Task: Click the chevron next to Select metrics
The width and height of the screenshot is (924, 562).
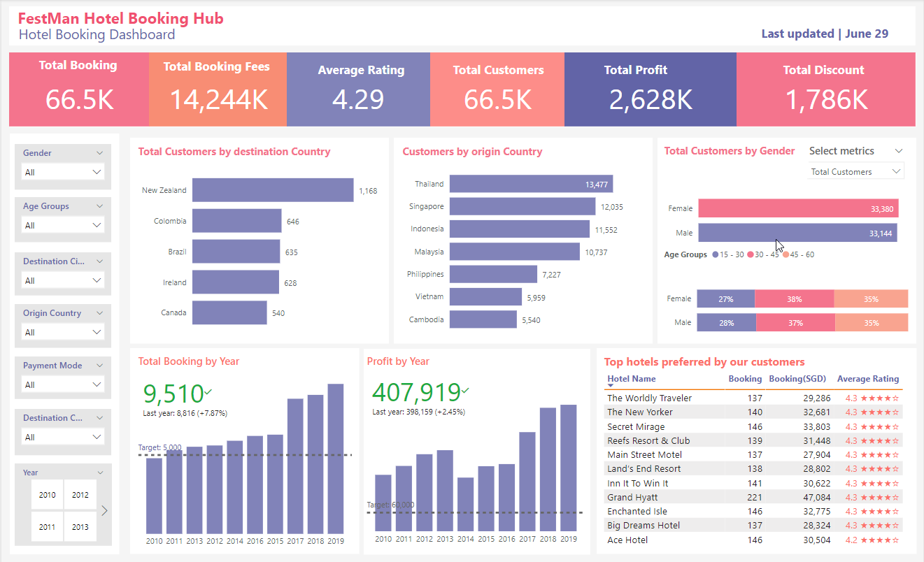Action: click(x=898, y=151)
